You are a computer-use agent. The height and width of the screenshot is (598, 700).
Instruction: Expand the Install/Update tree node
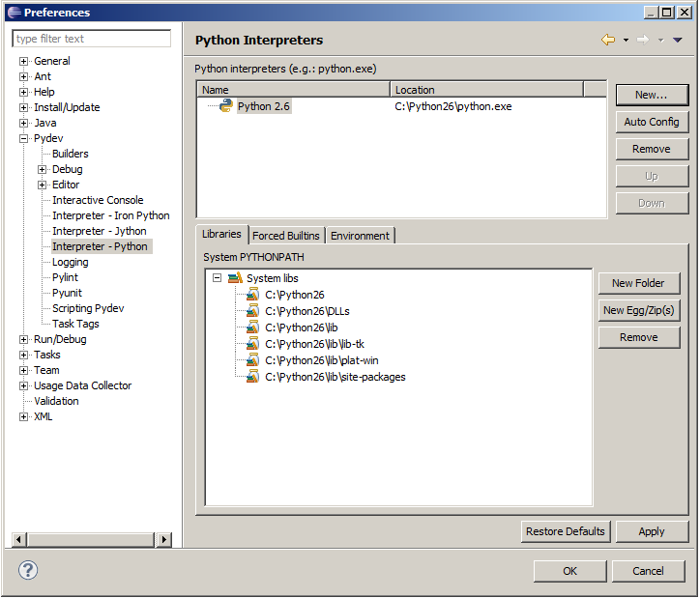click(x=23, y=107)
